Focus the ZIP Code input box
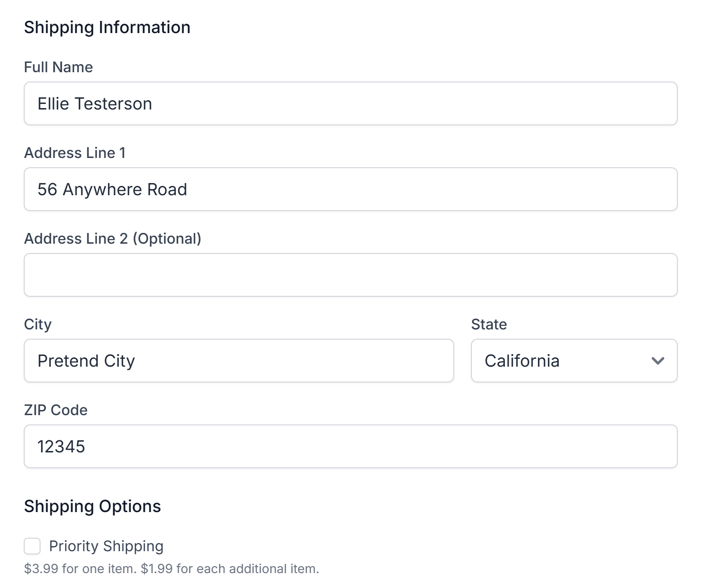This screenshot has width=702, height=588. coord(350,446)
